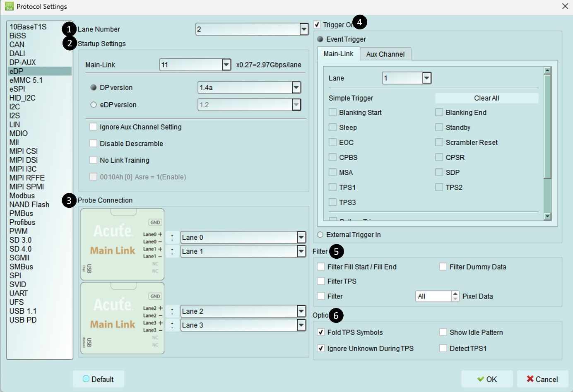Increase the Pixel Data spinner value
Image resolution: width=573 pixels, height=392 pixels.
(x=455, y=293)
